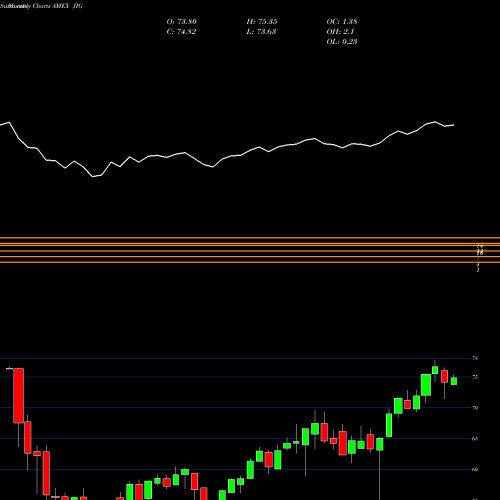Click the 78 price axis label

pyautogui.click(x=475, y=358)
